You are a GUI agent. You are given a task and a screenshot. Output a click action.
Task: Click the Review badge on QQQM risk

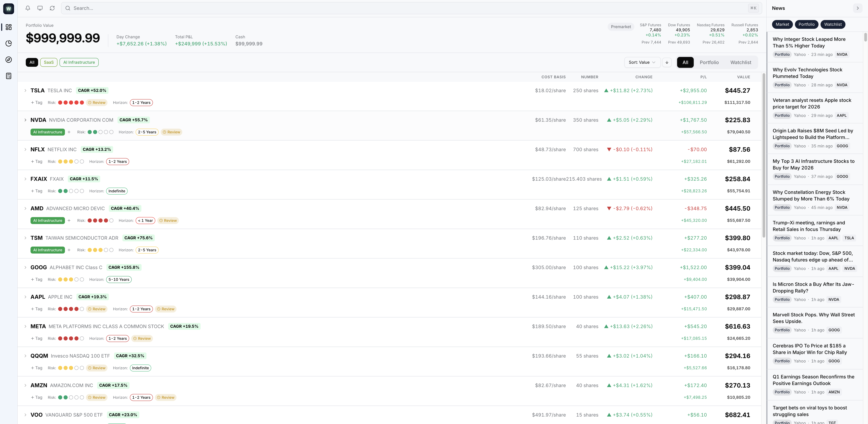97,368
